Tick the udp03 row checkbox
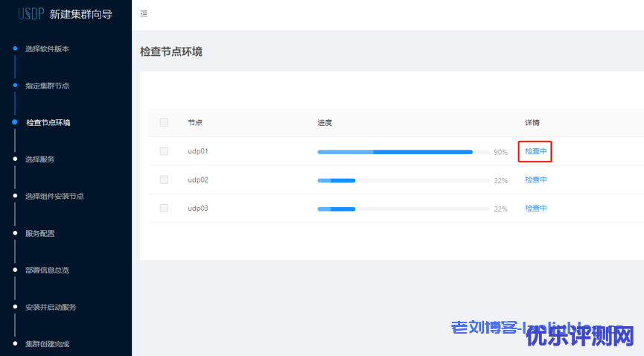644x356 pixels. (164, 208)
